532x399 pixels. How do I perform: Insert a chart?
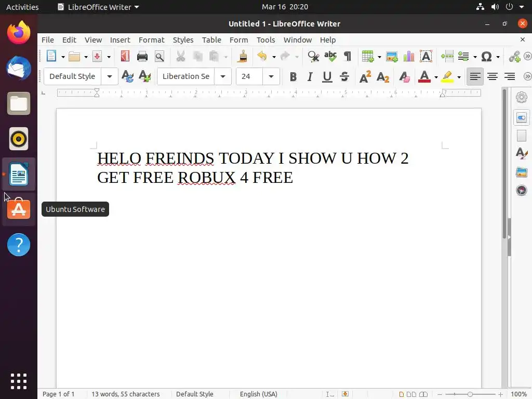[x=409, y=56]
